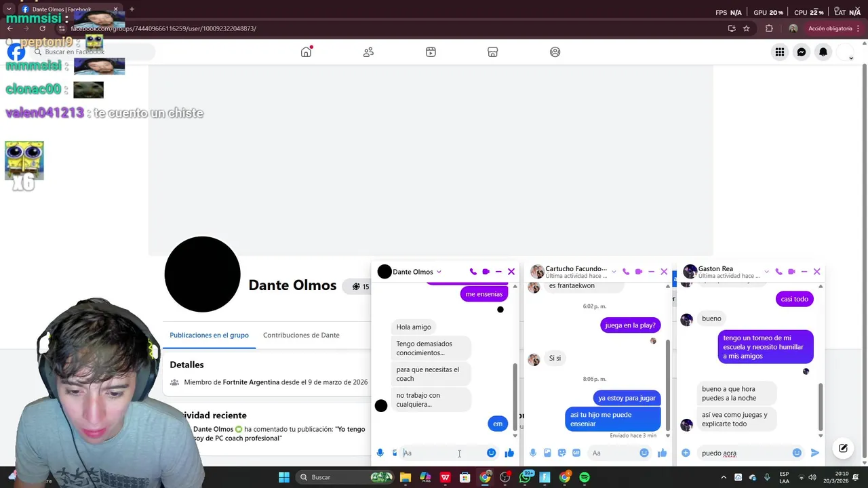Open the browser extensions puzzle icon
Screen dimensions: 868x488
(x=769, y=28)
